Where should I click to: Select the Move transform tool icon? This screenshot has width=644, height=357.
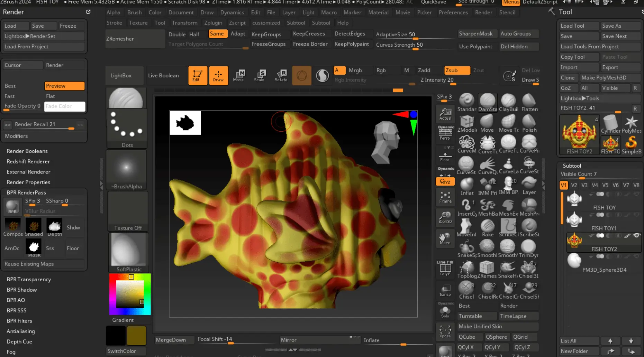pyautogui.click(x=238, y=75)
